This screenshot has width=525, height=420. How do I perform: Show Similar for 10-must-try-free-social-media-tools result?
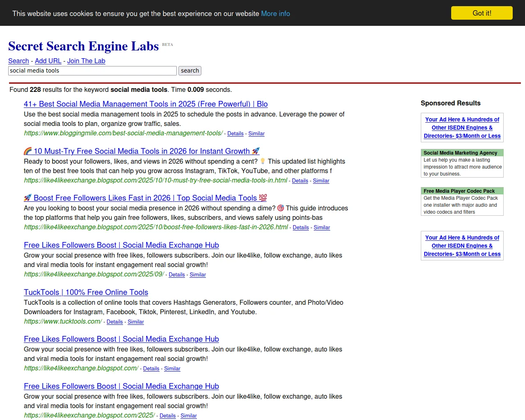click(x=321, y=181)
